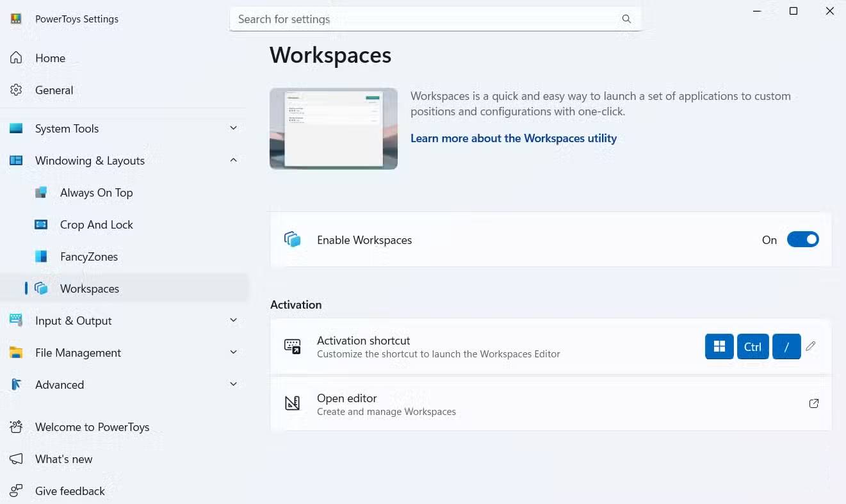Edit activation shortcut with pencil icon
The width and height of the screenshot is (846, 504).
[x=811, y=346]
